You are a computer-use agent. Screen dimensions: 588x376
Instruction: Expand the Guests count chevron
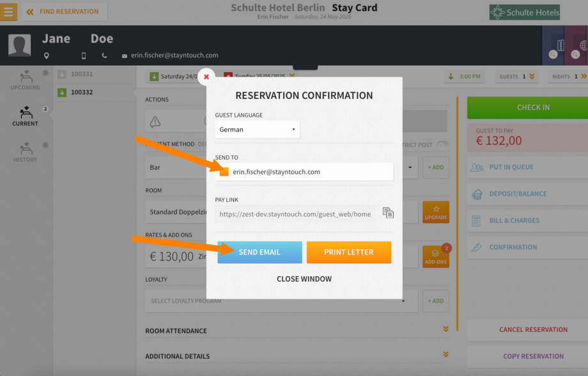click(x=532, y=77)
